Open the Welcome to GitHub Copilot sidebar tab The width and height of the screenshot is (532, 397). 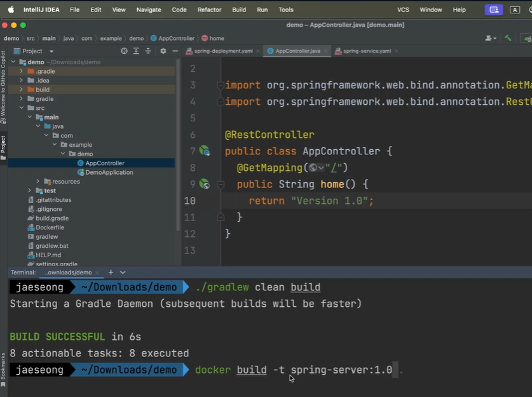tap(3, 88)
